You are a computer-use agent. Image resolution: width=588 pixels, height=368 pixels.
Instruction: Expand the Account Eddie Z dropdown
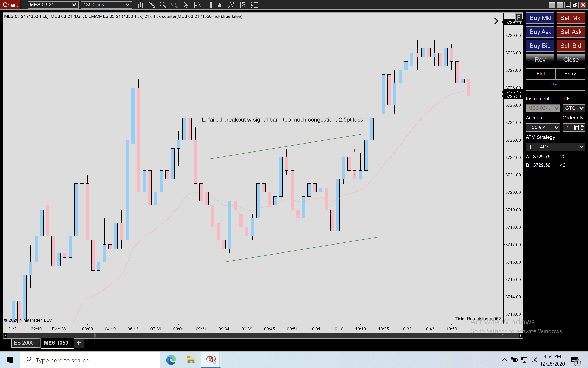pyautogui.click(x=543, y=127)
